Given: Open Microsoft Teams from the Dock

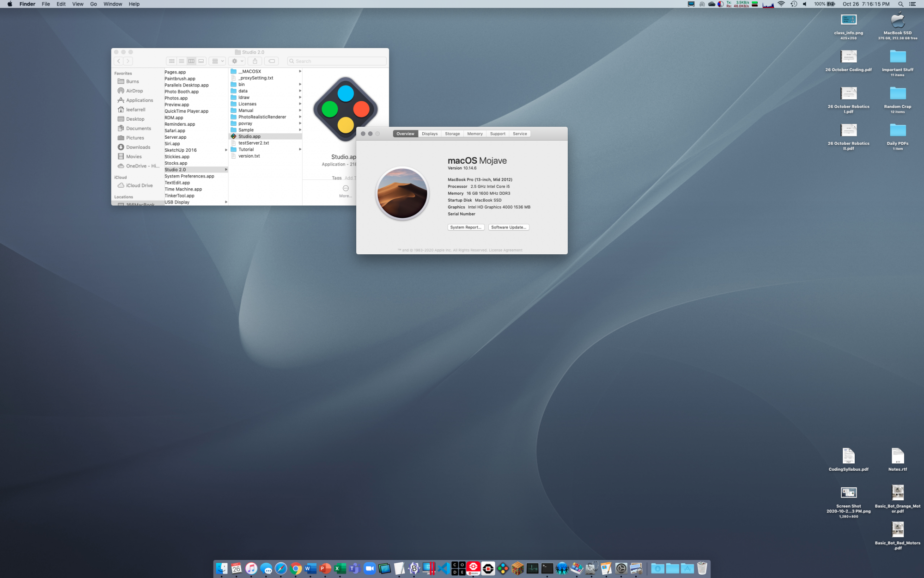Looking at the screenshot, I should [x=355, y=569].
